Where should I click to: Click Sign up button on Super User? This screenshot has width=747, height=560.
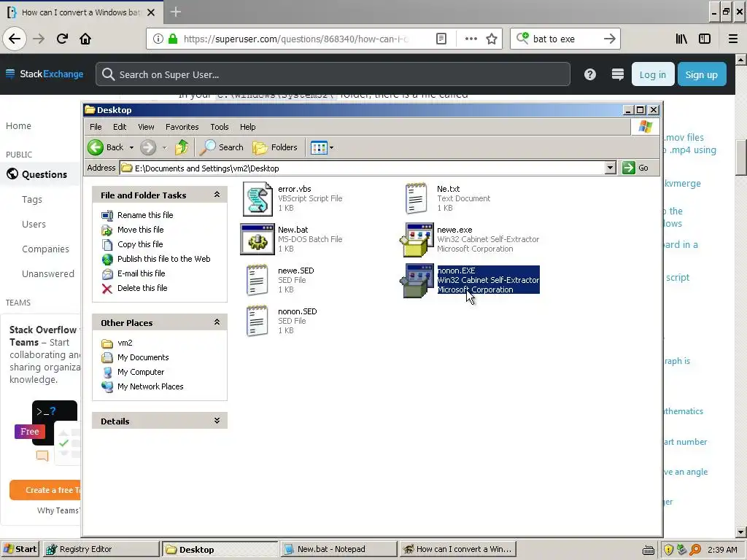(x=701, y=74)
